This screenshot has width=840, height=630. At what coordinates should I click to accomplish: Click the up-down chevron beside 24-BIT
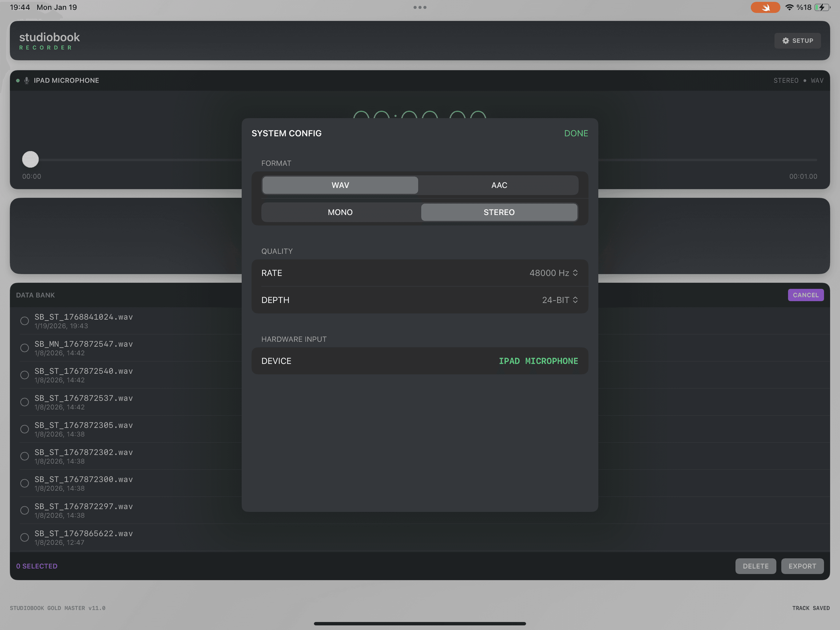(575, 300)
